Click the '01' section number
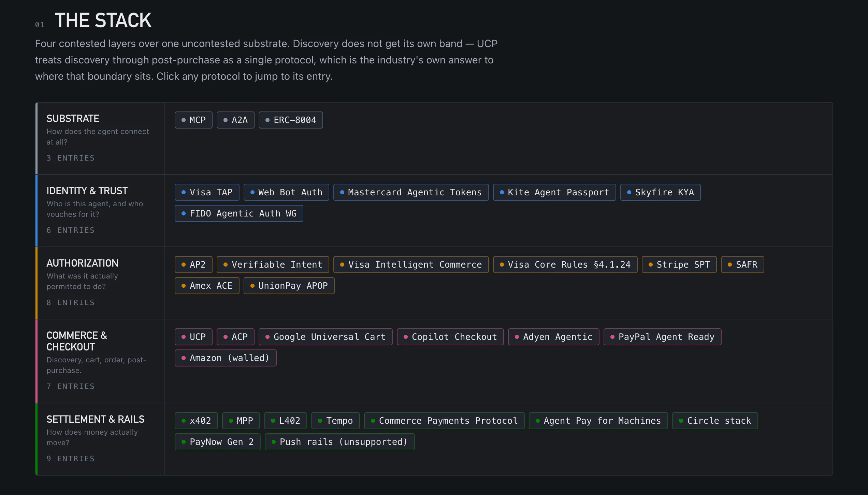This screenshot has width=868, height=495. pos(40,25)
